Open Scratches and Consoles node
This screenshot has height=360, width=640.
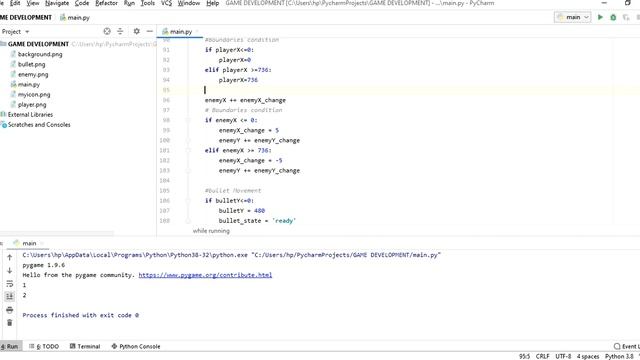(x=39, y=125)
